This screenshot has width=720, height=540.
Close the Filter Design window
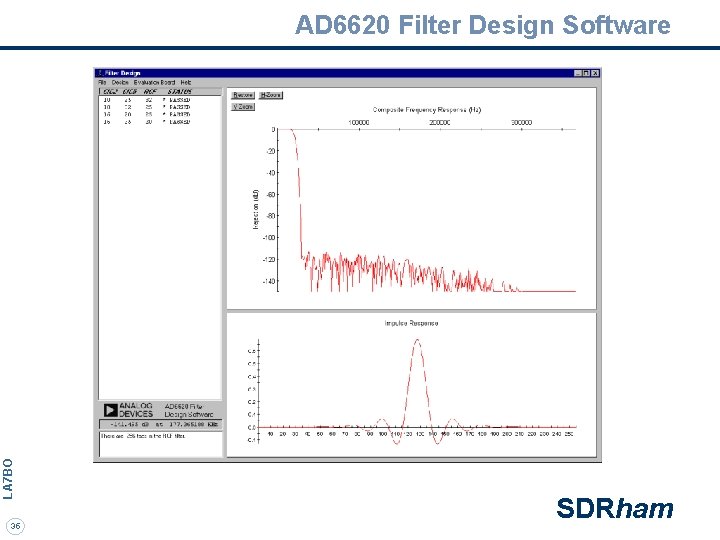point(595,73)
